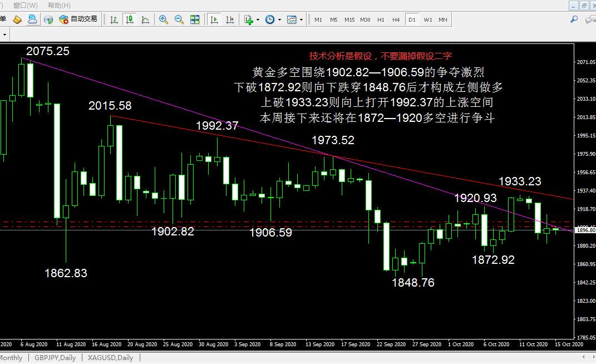
Task: Select the 上破1933.23 annotation line
Action: (x=377, y=102)
